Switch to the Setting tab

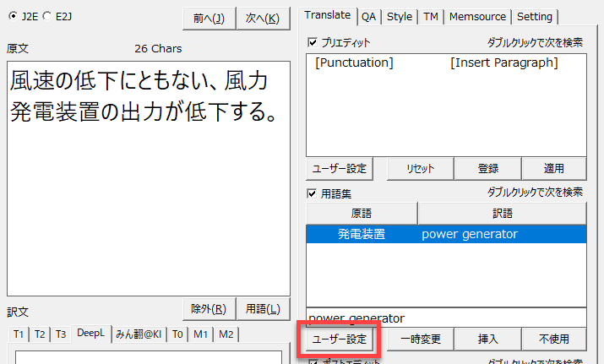coord(534,16)
